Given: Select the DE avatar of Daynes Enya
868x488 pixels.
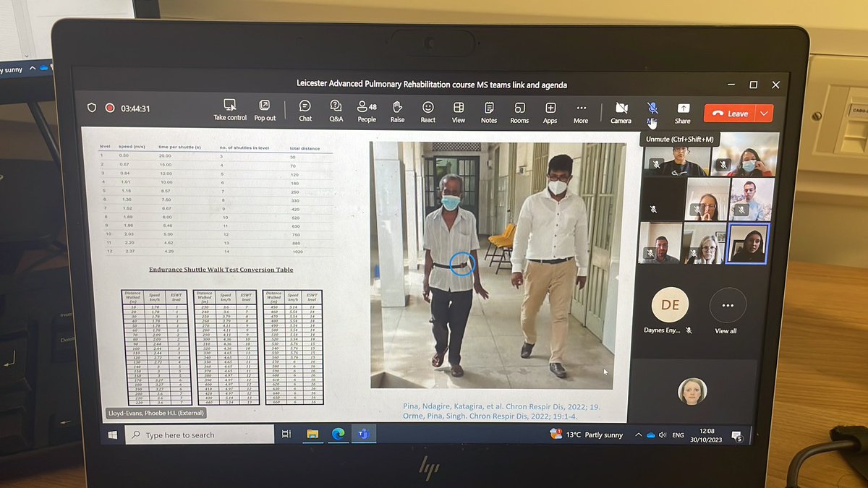Looking at the screenshot, I should (670, 304).
